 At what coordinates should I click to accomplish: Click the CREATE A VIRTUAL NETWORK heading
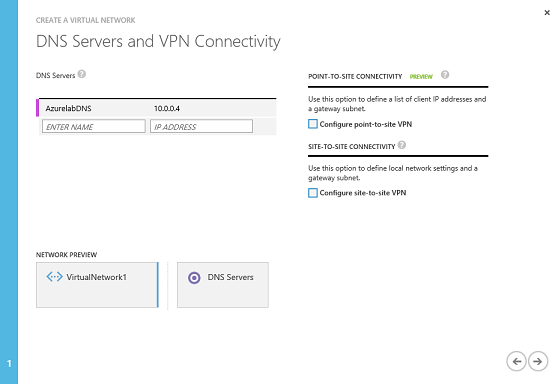coord(85,20)
